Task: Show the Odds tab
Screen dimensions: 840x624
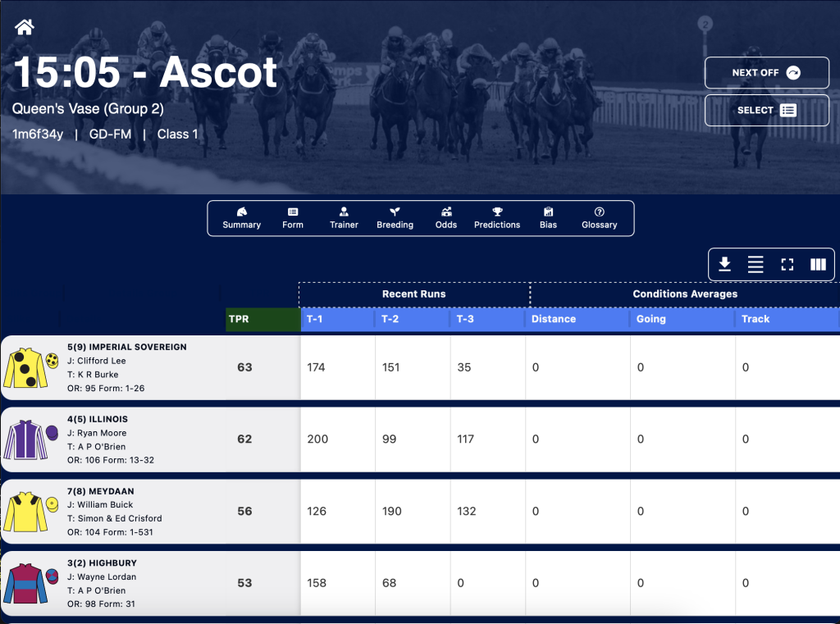Action: pos(446,218)
